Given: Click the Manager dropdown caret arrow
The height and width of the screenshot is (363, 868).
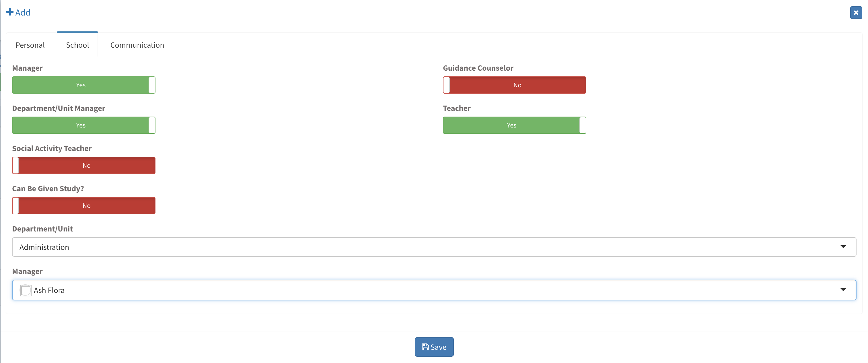Looking at the screenshot, I should tap(843, 290).
